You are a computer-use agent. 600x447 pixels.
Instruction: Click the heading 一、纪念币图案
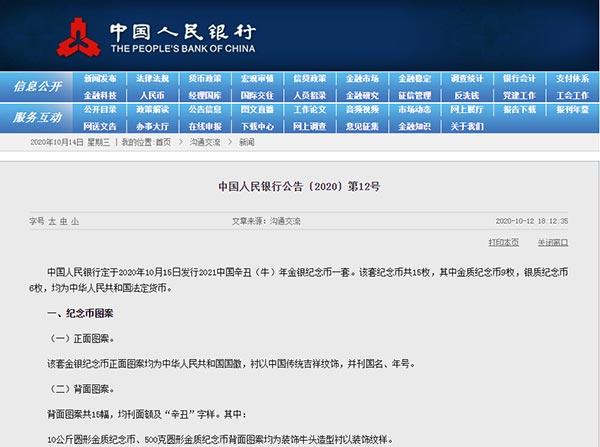coord(80,313)
